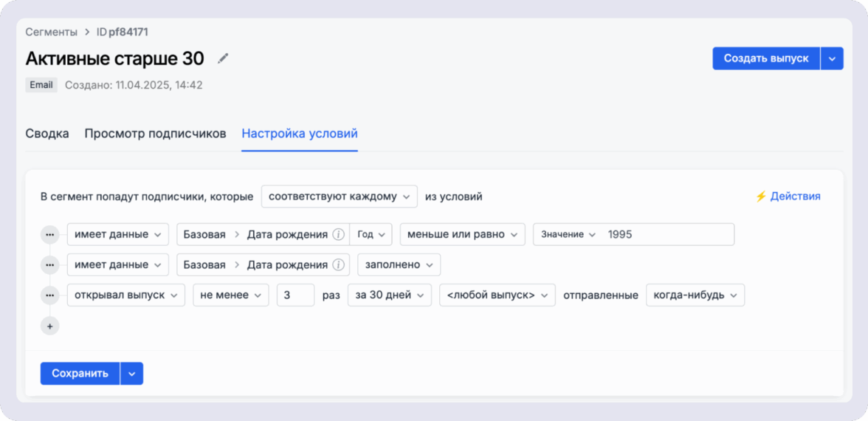Open the three-dot menu of the 'заполнено' condition
868x421 pixels.
coord(49,264)
